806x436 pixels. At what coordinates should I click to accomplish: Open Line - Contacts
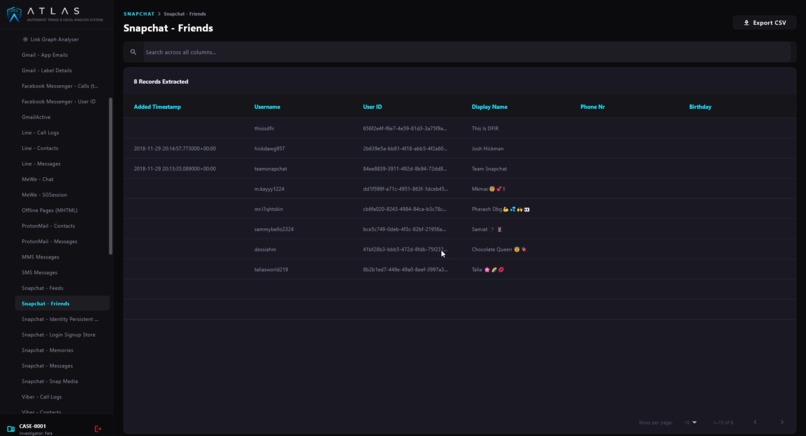(x=40, y=148)
